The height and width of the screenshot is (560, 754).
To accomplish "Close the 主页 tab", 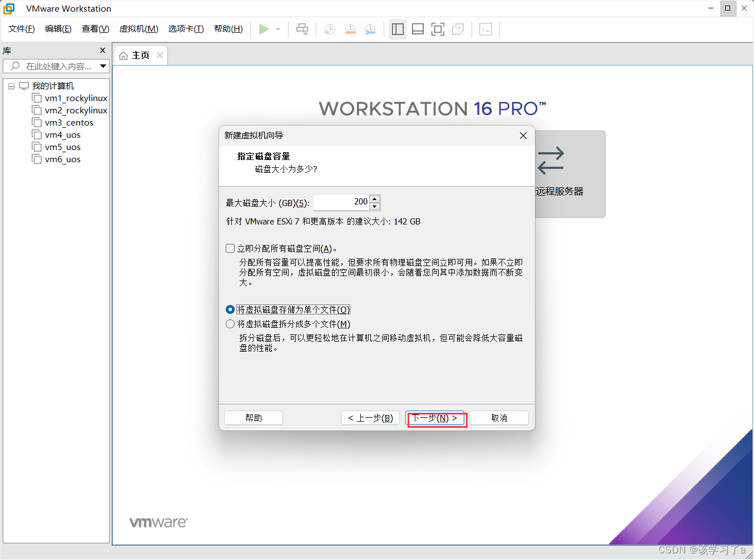I will 160,56.
